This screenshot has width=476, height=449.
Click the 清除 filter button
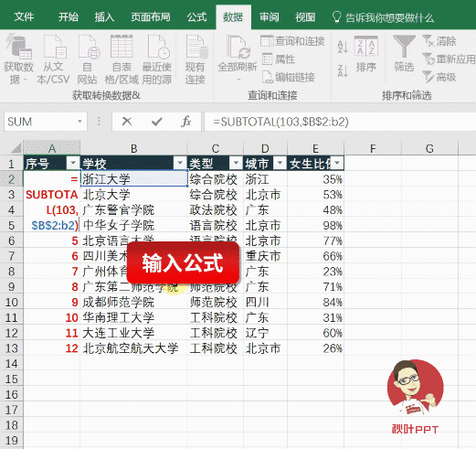[x=439, y=41]
